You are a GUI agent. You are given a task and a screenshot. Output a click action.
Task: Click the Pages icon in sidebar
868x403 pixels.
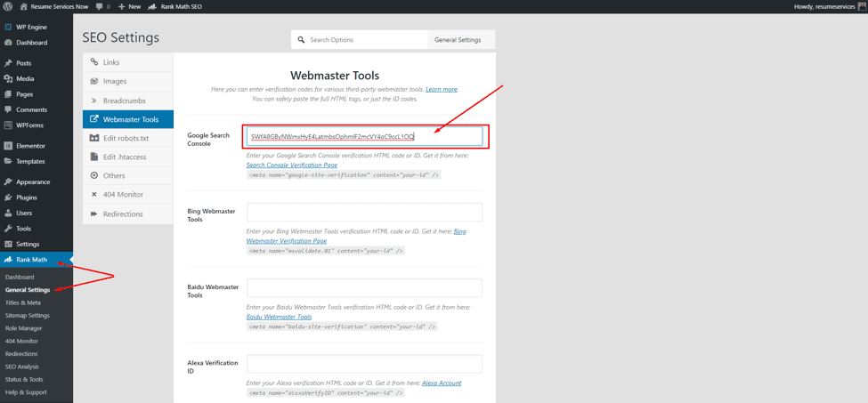[x=8, y=94]
